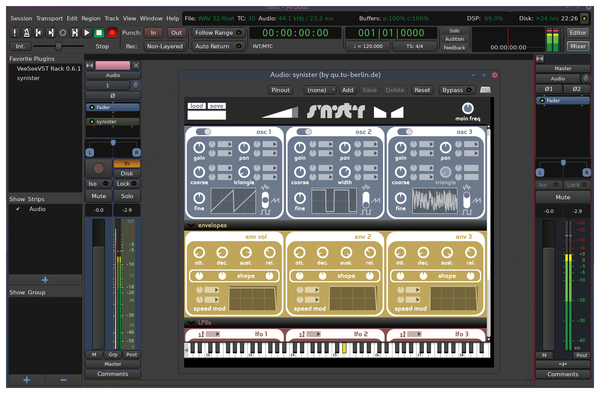Click the Pinout button
This screenshot has width=600, height=394.
coord(280,90)
